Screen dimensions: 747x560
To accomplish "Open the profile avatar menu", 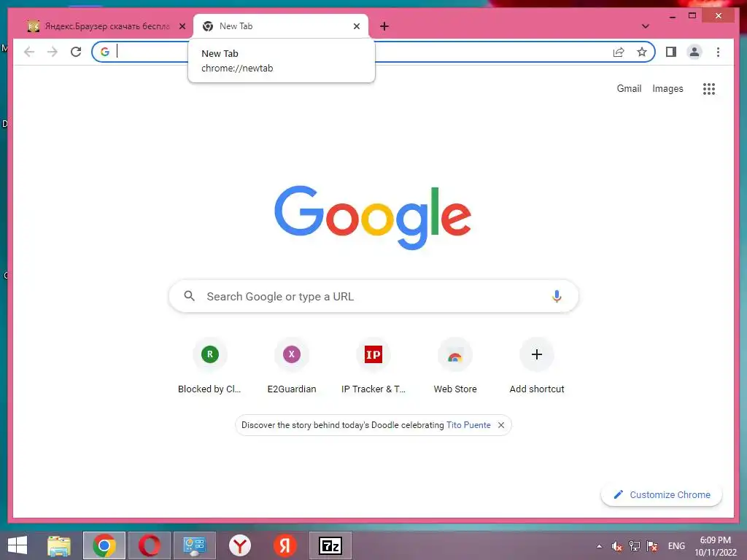I will click(x=694, y=52).
